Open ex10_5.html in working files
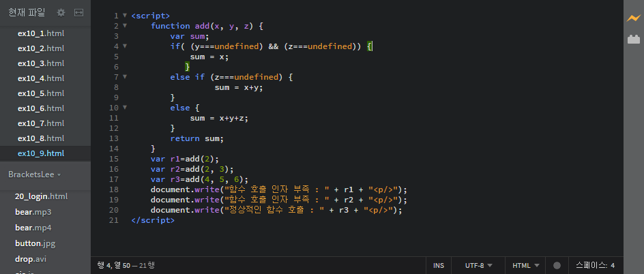This screenshot has width=644, height=274. [x=41, y=93]
